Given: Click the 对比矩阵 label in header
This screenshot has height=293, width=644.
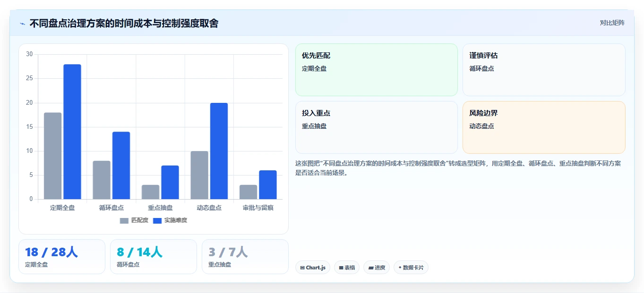Looking at the screenshot, I should 612,23.
